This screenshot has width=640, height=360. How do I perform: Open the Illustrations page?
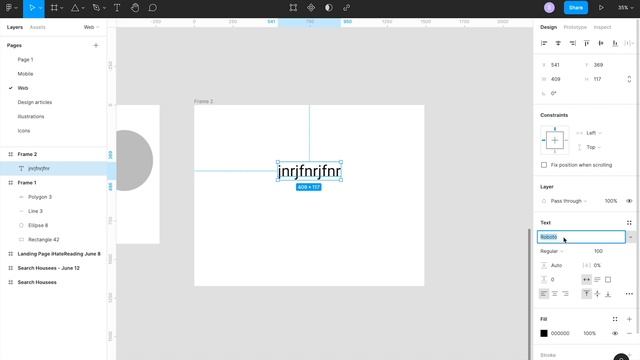31,117
